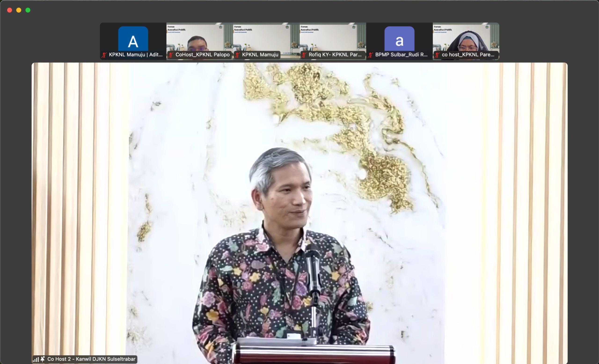Close the meeting window with the red button

[10, 10]
